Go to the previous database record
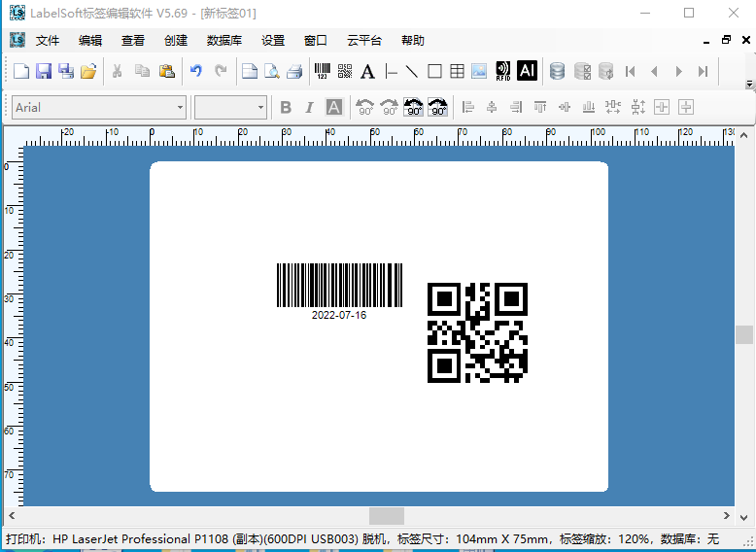Image resolution: width=756 pixels, height=552 pixels. coord(654,71)
